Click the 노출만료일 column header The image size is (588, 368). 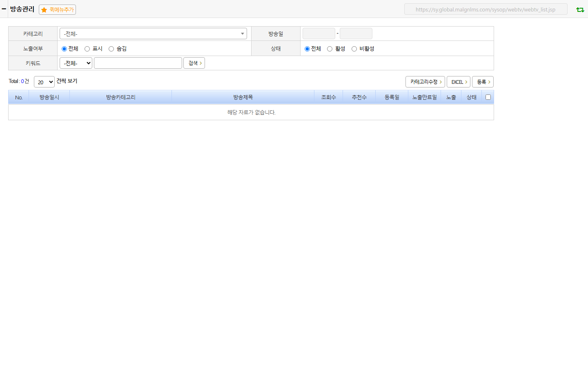(425, 97)
